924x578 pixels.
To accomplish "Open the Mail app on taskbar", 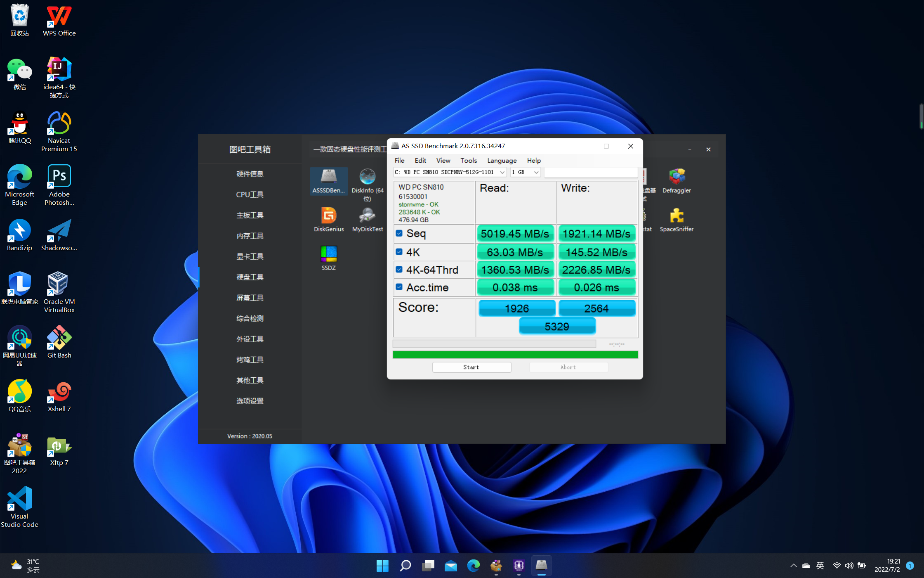I will click(x=451, y=566).
